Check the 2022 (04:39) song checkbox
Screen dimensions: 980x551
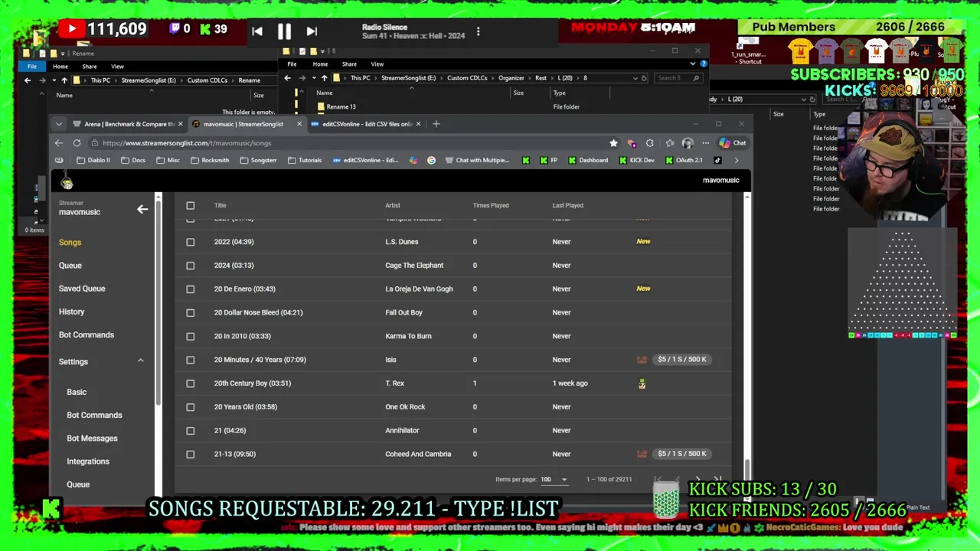pyautogui.click(x=191, y=242)
